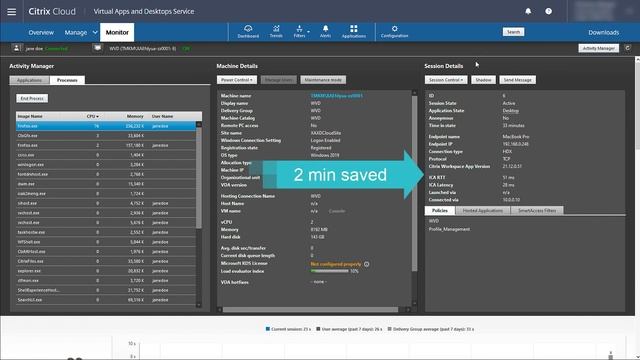
Task: Open the Dashboard view
Action: 248,31
